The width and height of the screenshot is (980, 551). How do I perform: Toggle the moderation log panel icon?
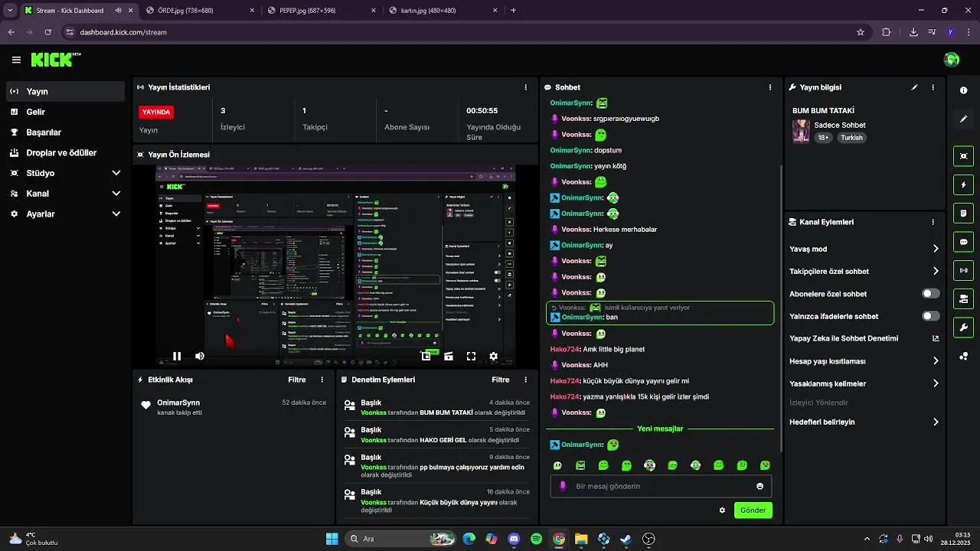tap(963, 213)
